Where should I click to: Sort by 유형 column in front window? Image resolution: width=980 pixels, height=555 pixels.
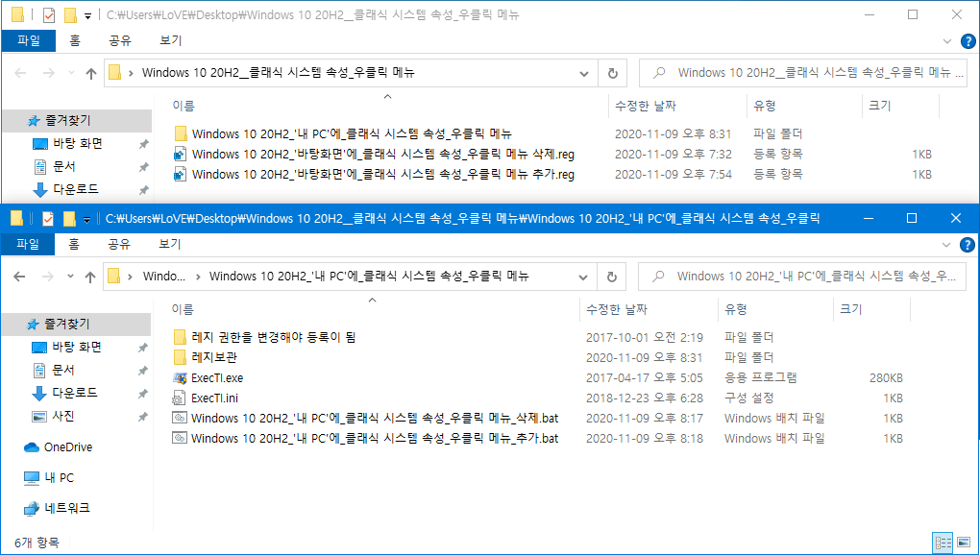tap(736, 309)
